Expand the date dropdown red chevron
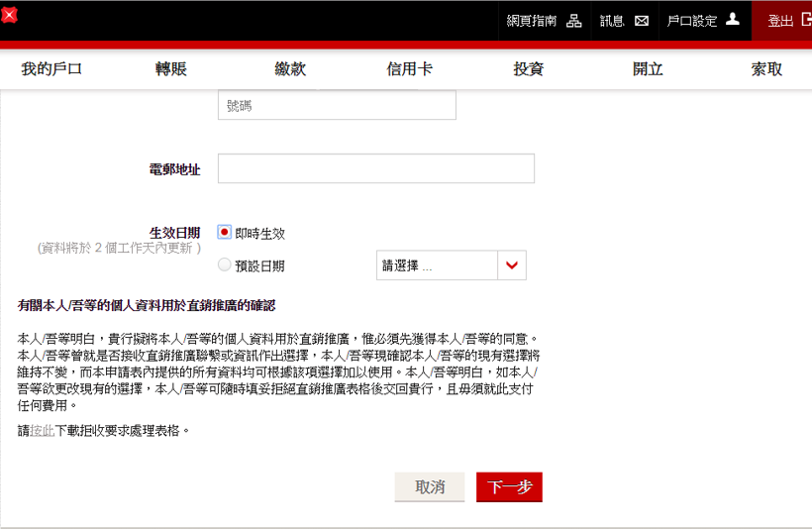812x529 pixels. (x=512, y=265)
